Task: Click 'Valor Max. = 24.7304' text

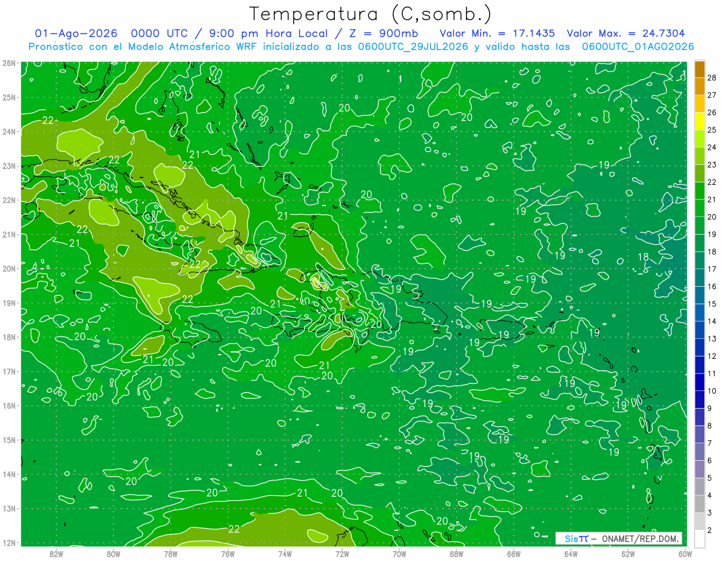Action: point(625,33)
